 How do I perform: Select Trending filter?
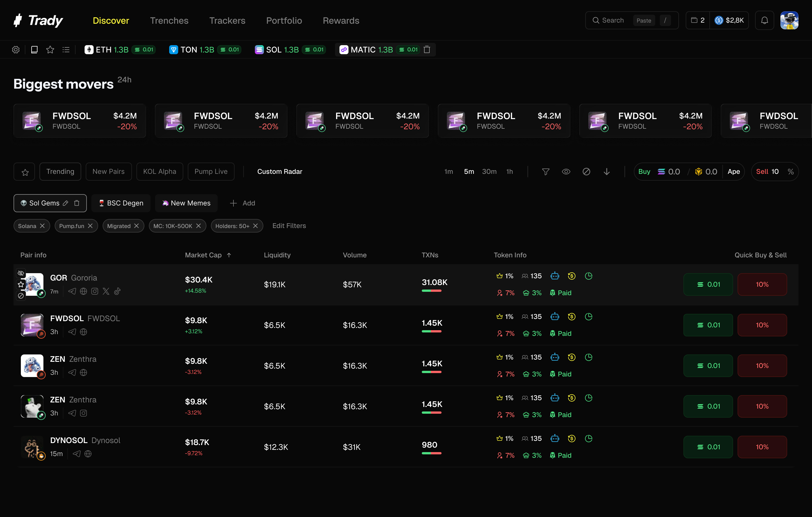pyautogui.click(x=60, y=172)
